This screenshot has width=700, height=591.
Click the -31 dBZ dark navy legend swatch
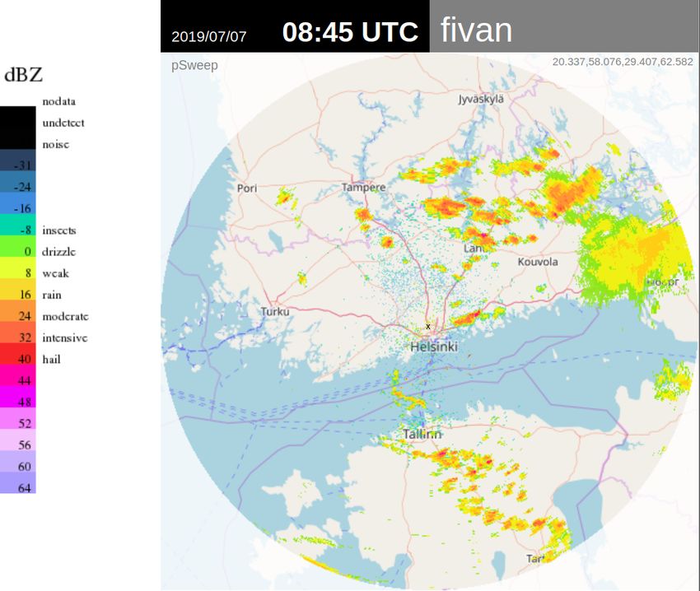(x=18, y=161)
